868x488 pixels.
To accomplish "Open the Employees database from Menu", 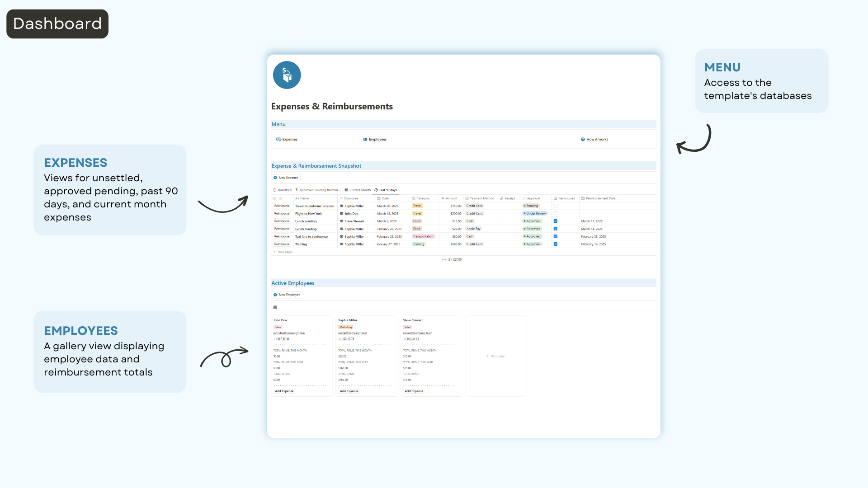I will point(375,139).
